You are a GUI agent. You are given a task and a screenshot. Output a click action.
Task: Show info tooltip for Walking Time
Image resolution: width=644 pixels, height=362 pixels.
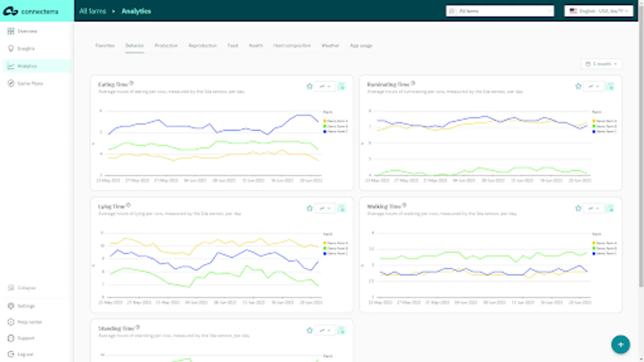405,205
